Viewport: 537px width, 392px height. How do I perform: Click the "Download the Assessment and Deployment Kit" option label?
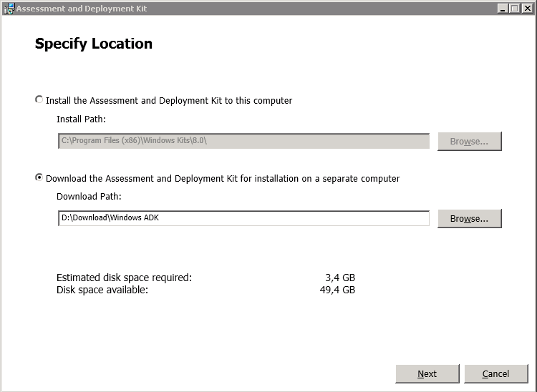pyautogui.click(x=223, y=179)
